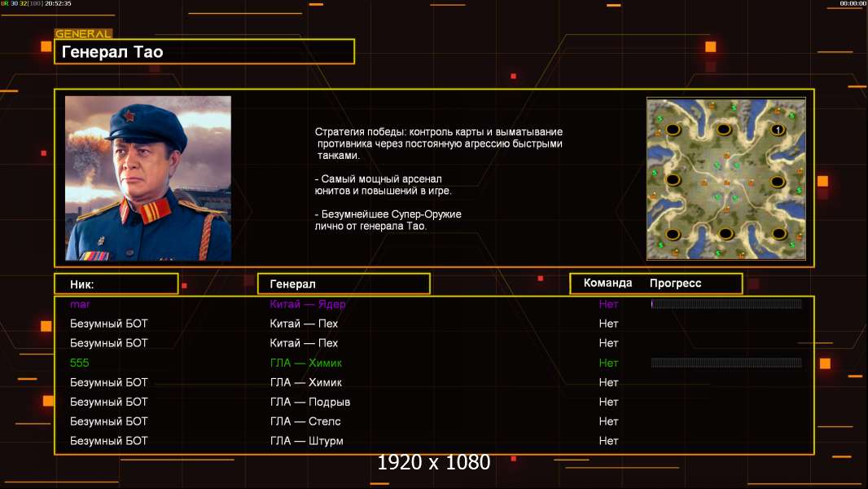
Task: Click the 'Самый мощный арсенал' bullet text
Action: click(383, 185)
